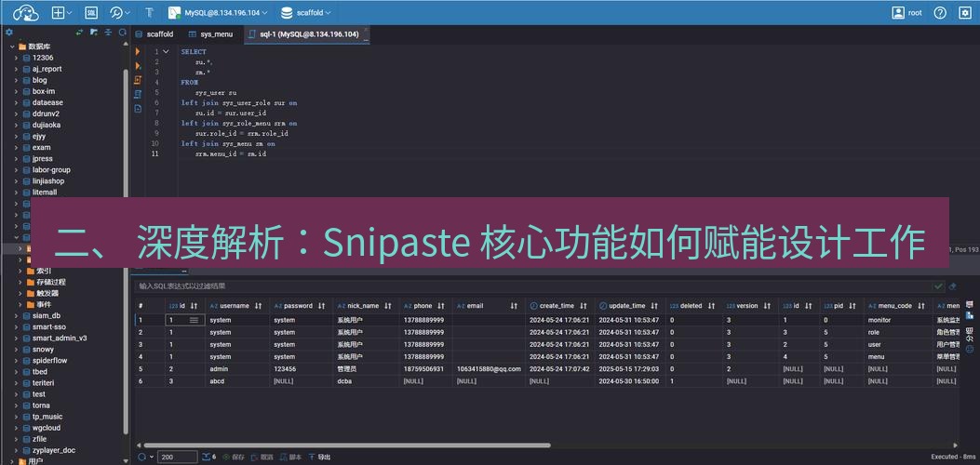Clear the result filter eraser icon
Screen dimensions: 980x465
click(x=952, y=286)
